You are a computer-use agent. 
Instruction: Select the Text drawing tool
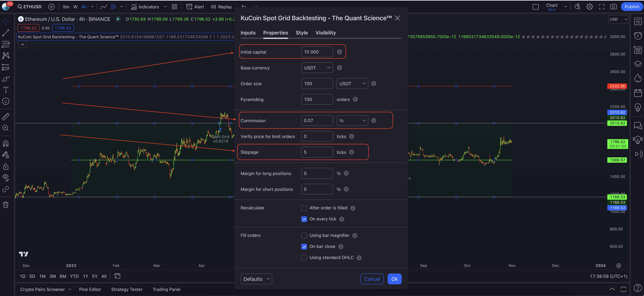coord(6,90)
